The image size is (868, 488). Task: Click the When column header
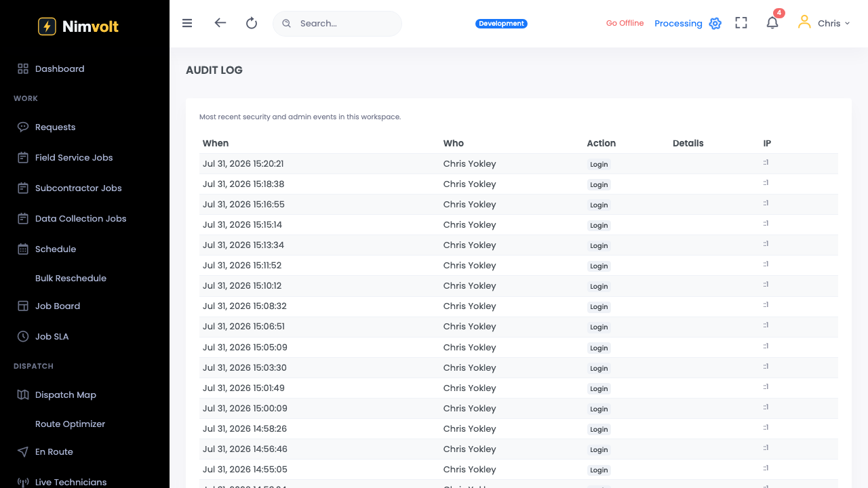(x=216, y=143)
